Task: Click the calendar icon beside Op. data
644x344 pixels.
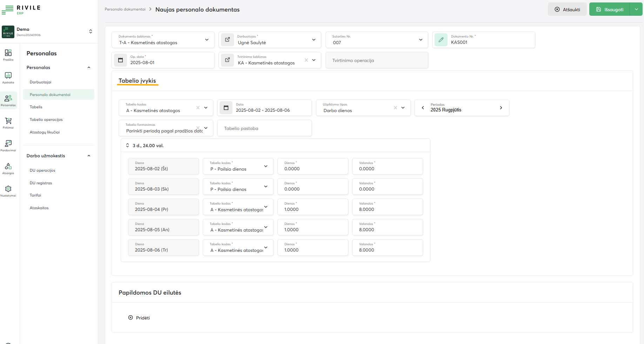Action: (120, 60)
